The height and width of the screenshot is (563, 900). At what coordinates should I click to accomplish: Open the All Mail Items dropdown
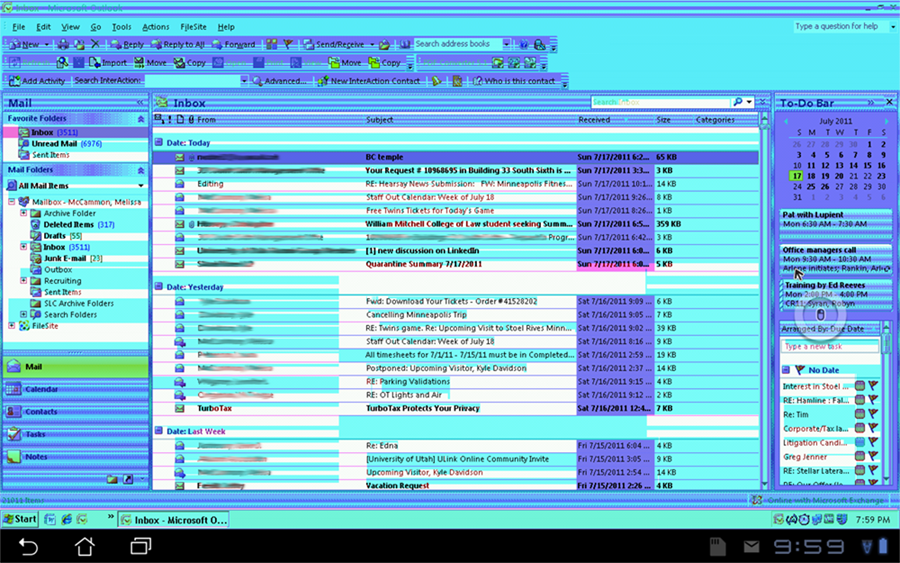[141, 186]
